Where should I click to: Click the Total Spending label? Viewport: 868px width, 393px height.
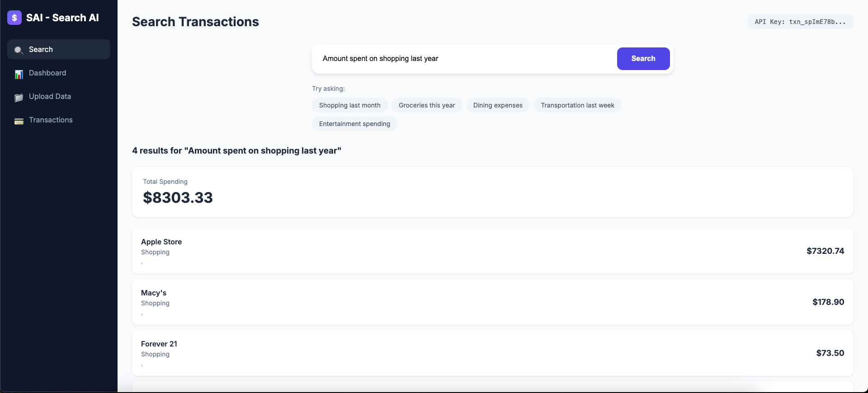coord(165,182)
